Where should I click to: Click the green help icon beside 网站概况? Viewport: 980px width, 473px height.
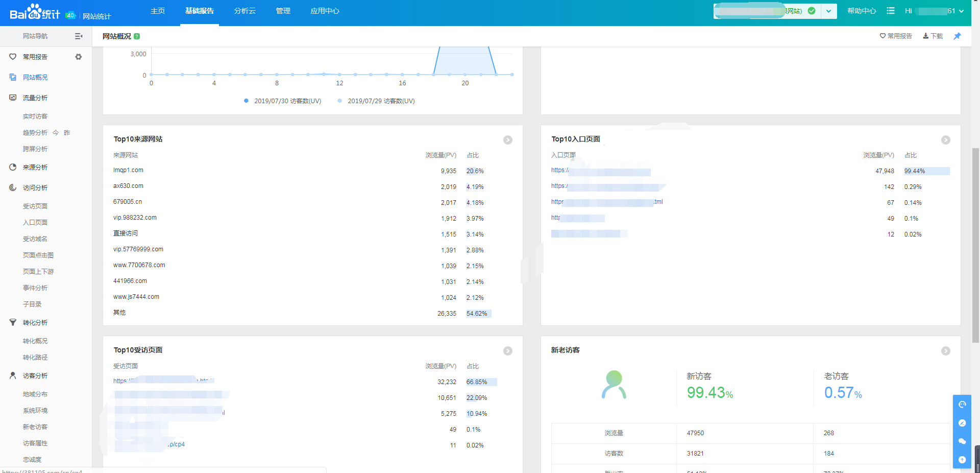point(137,36)
